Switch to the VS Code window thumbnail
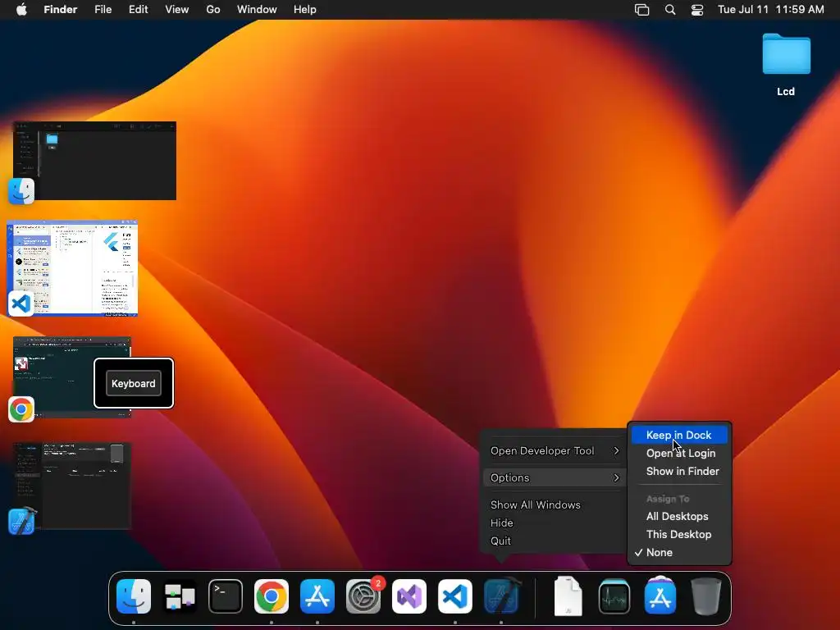 coord(72,268)
